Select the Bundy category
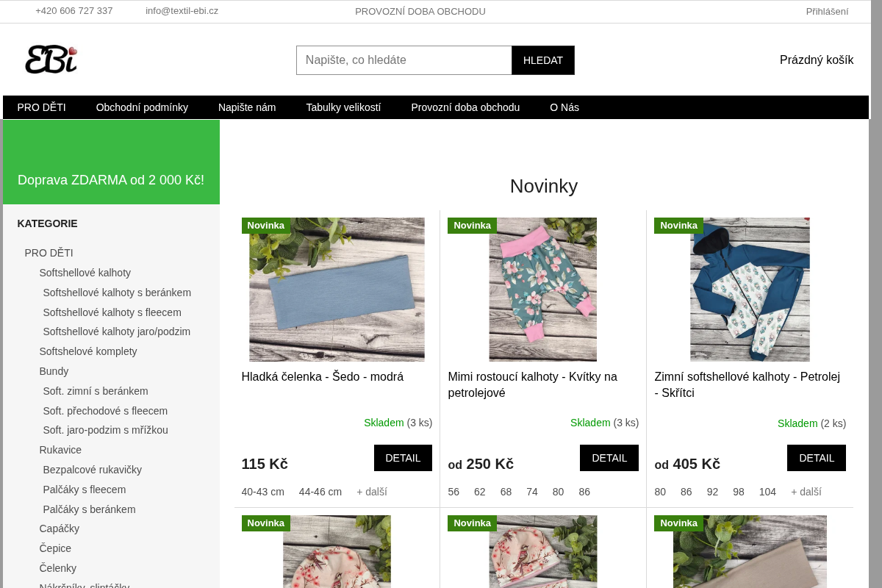Viewport: 882px width, 588px height. 54,371
